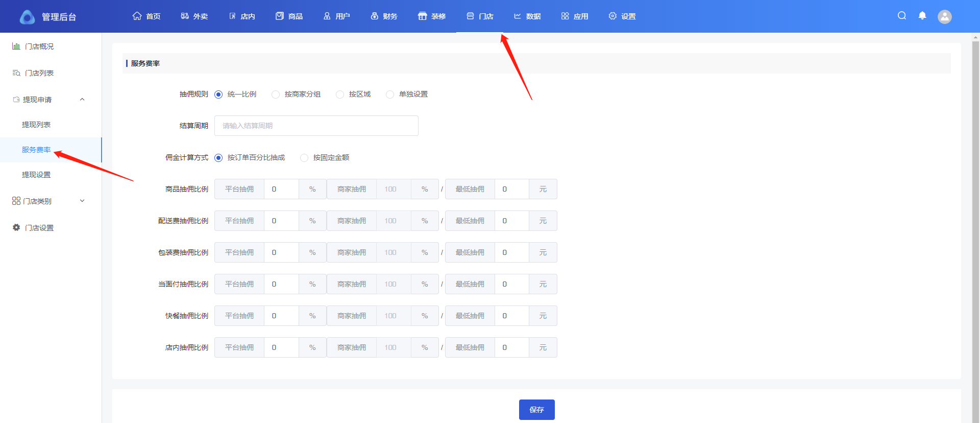Collapse the 提现申请 sidebar section
Screen dimensions: 980x423
(82, 100)
